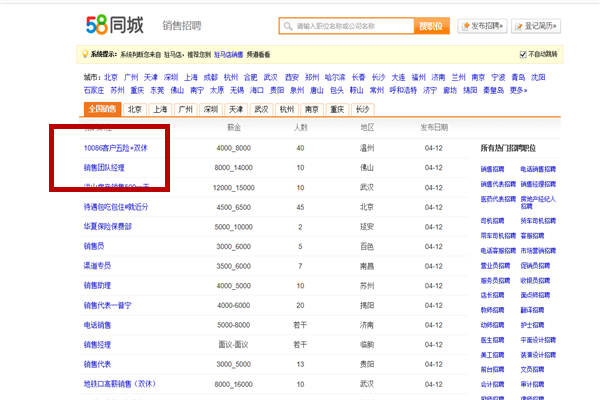The width and height of the screenshot is (600, 400).
Task: Open the 销售团队经理 job posting
Action: click(104, 168)
